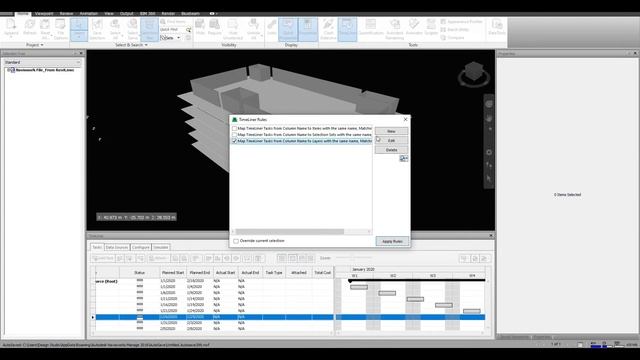Viewport: 640px width, 360px height.
Task: Toggle the TimeLiner window button
Action: click(x=347, y=29)
